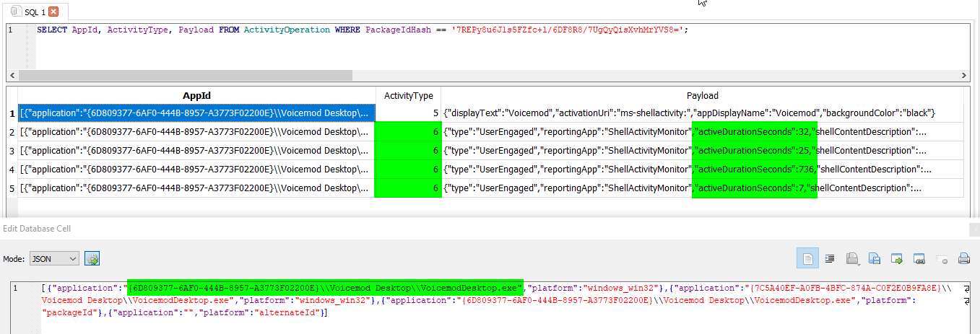The width and height of the screenshot is (980, 334).
Task: Click the ActivityType column header
Action: tap(408, 95)
